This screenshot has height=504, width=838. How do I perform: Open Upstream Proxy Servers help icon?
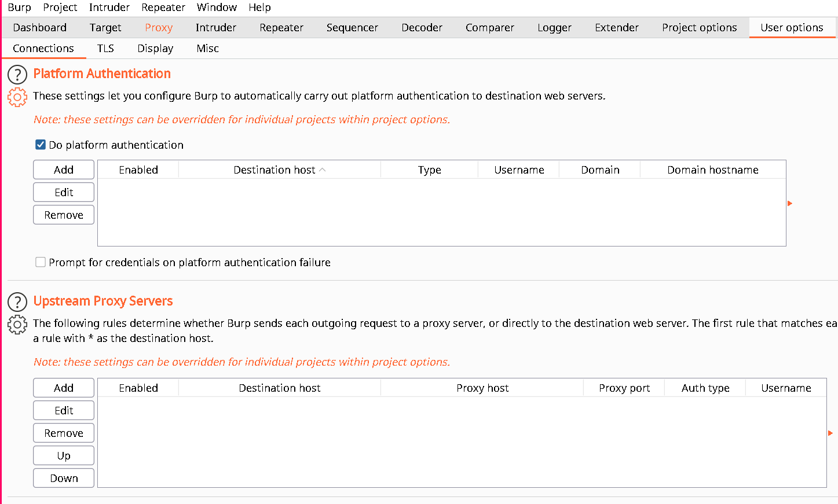coord(17,302)
